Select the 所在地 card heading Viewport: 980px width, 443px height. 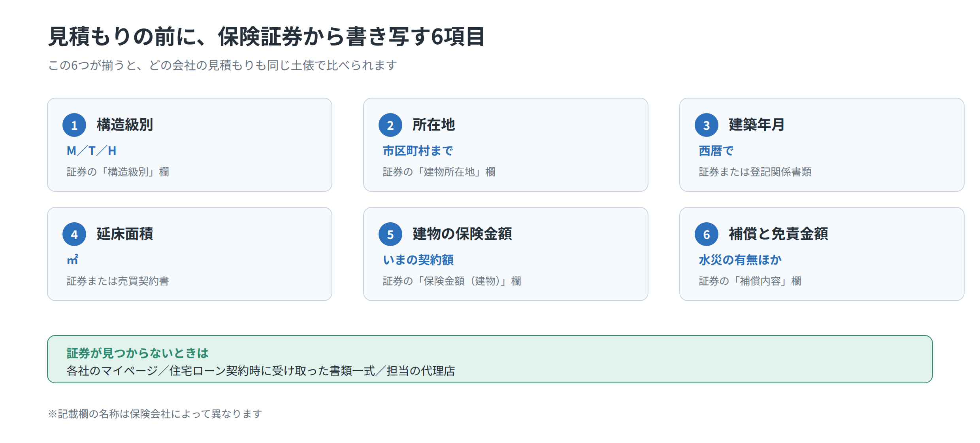click(x=434, y=125)
